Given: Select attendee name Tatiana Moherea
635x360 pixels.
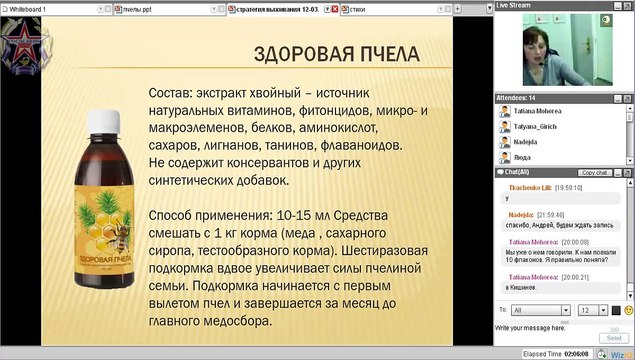Looking at the screenshot, I should [x=537, y=111].
